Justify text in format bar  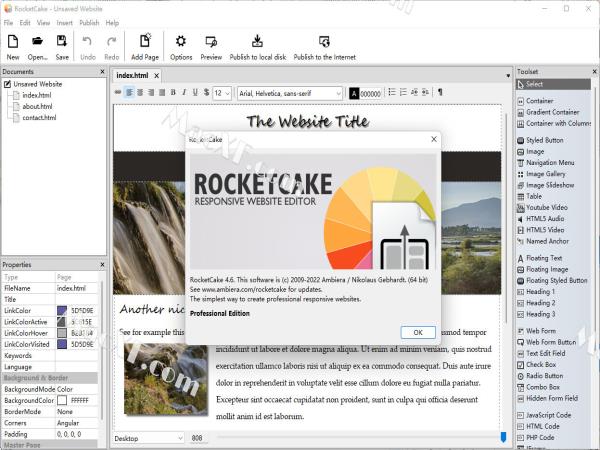(x=162, y=93)
